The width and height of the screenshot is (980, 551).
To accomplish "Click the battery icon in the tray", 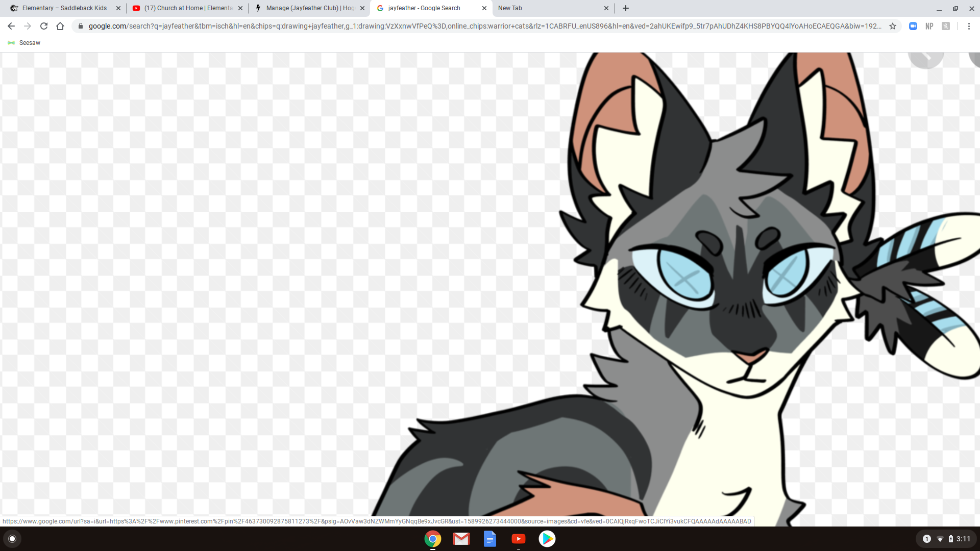I will click(951, 539).
